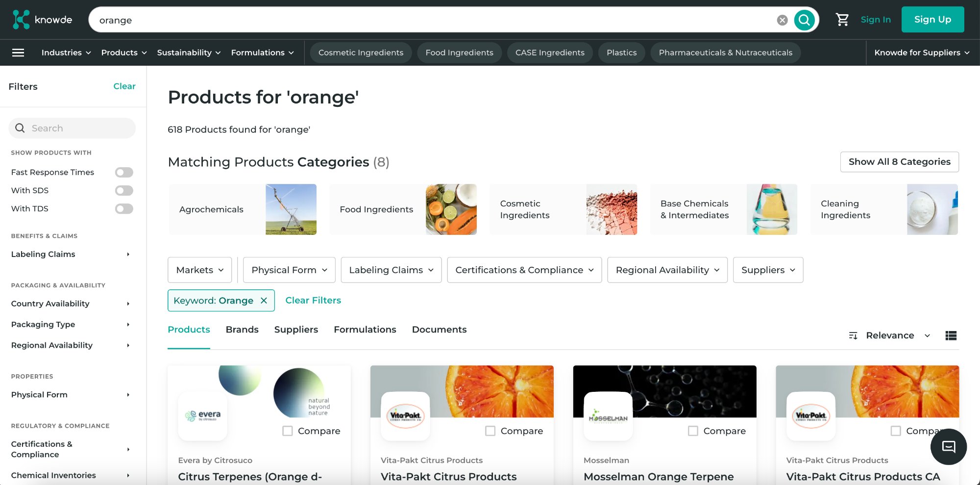Check Compare on Mosselman Orange Terpene
This screenshot has width=980, height=485.
pos(693,431)
